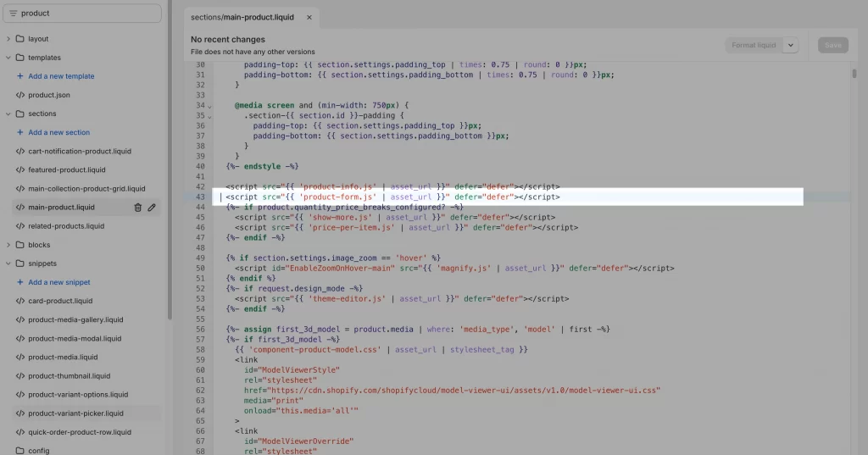Open quick-order-product-row.liquid snippet
The width and height of the screenshot is (868, 455).
point(80,432)
